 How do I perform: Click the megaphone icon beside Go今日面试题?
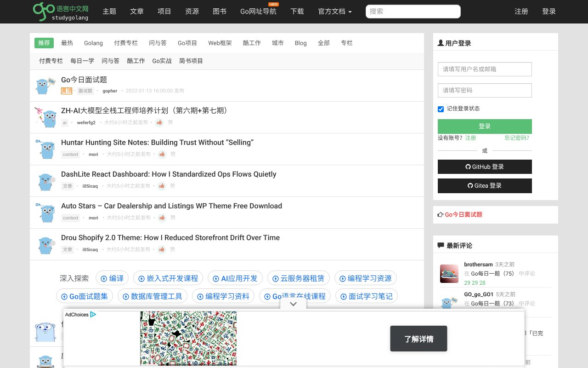pos(440,214)
